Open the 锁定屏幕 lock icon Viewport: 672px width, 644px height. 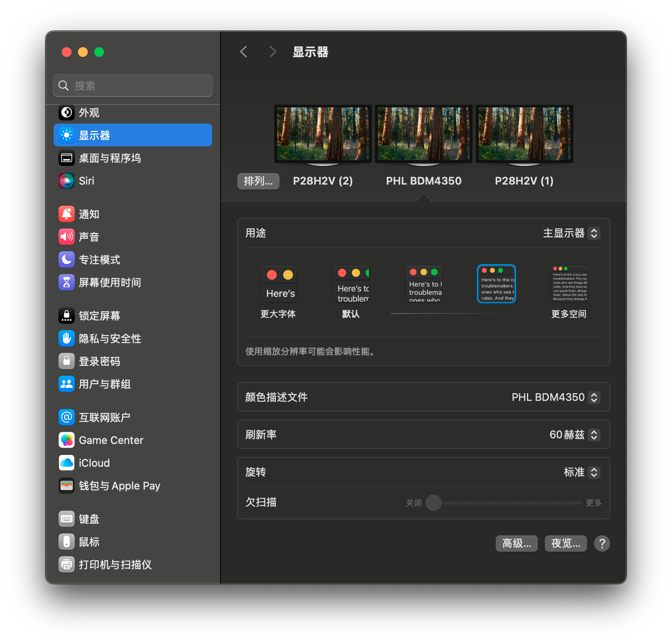[x=67, y=315]
